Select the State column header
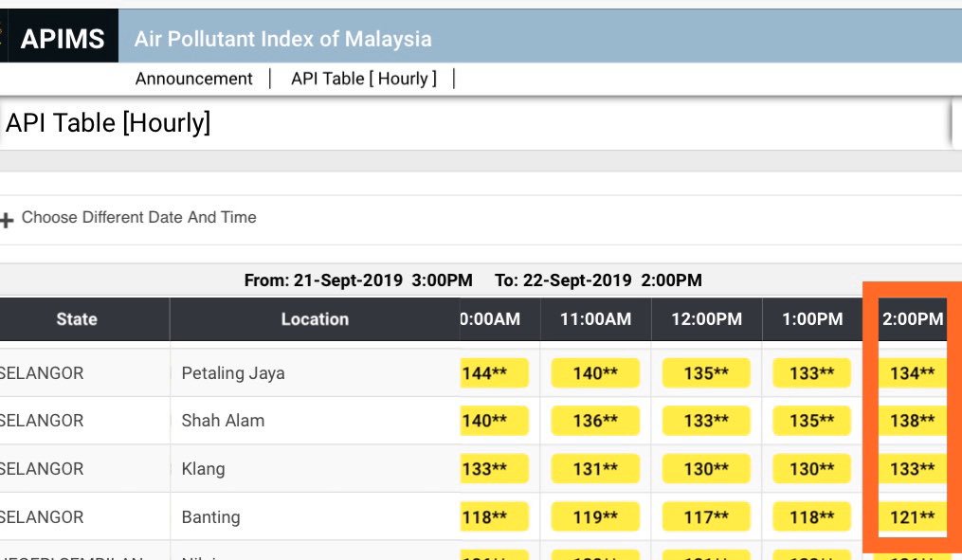 tap(77, 319)
